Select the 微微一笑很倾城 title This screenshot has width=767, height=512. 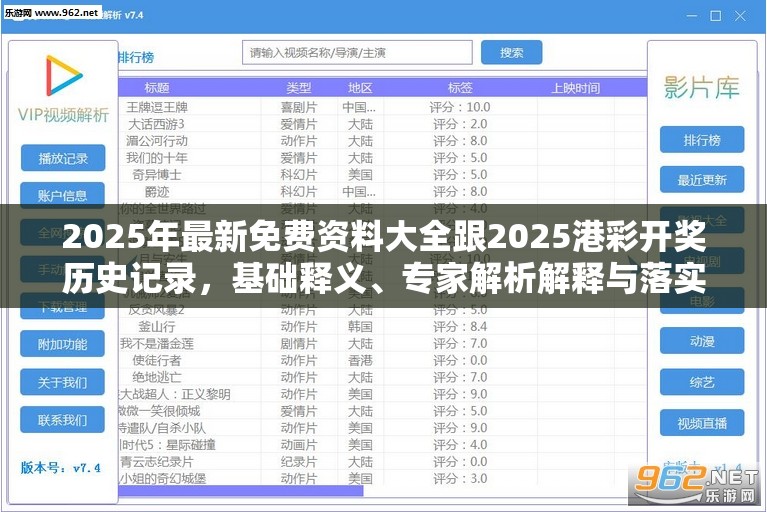[159, 411]
